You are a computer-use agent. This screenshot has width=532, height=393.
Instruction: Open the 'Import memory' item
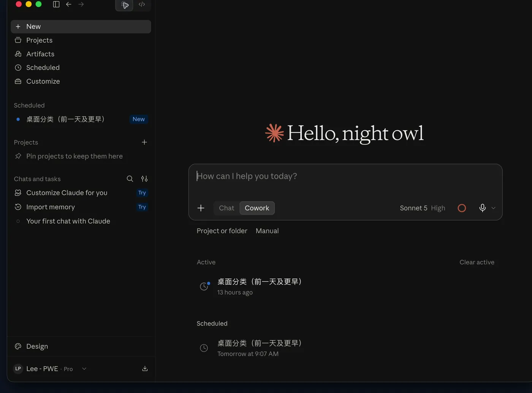pyautogui.click(x=81, y=207)
